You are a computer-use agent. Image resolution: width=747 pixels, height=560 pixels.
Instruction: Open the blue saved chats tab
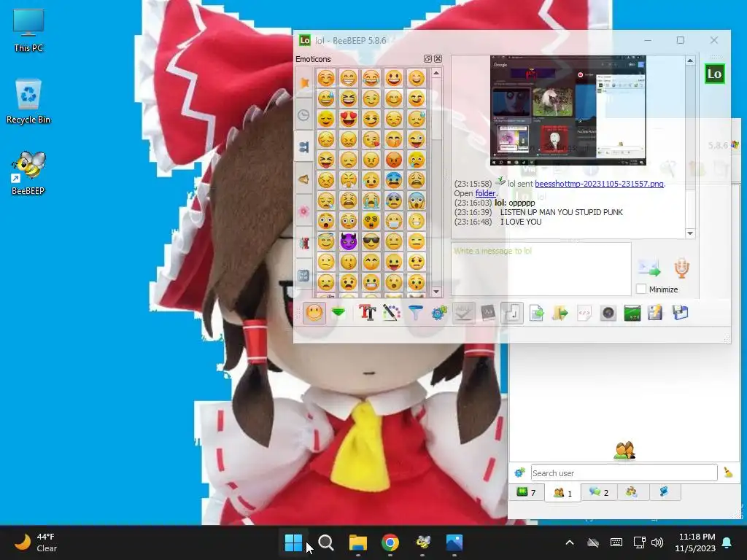(664, 492)
